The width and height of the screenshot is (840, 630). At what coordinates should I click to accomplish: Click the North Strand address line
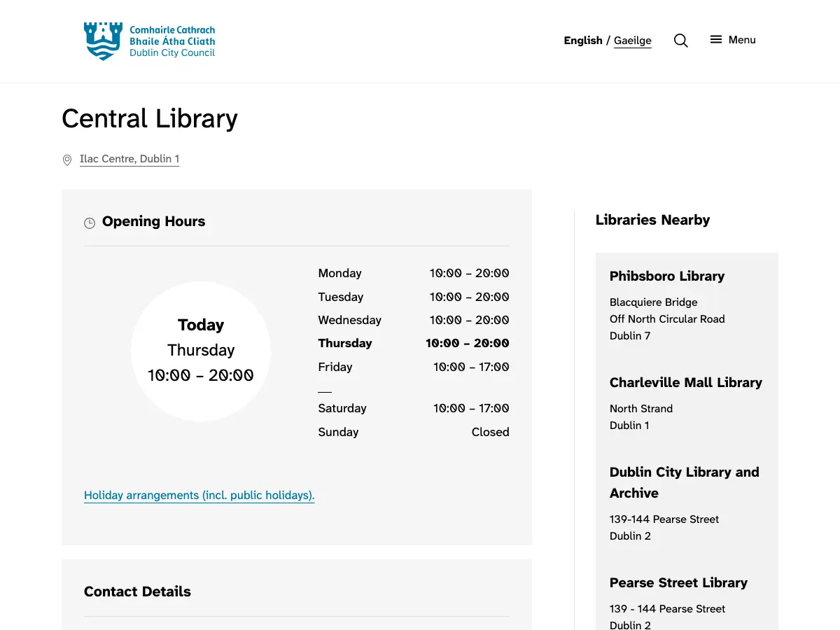[641, 409]
